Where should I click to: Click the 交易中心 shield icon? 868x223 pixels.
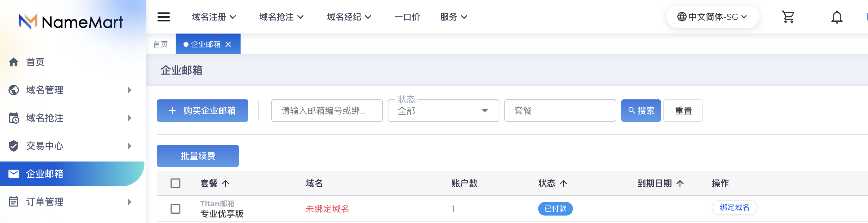tap(13, 146)
